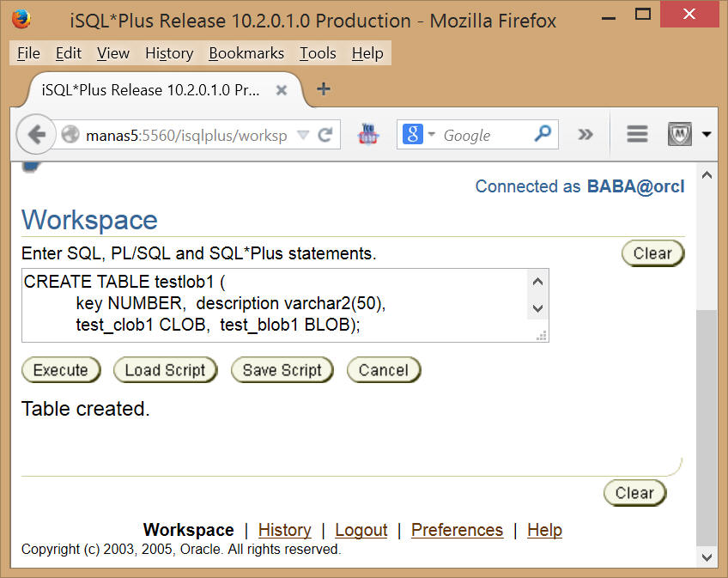Open the Tools menu

318,53
